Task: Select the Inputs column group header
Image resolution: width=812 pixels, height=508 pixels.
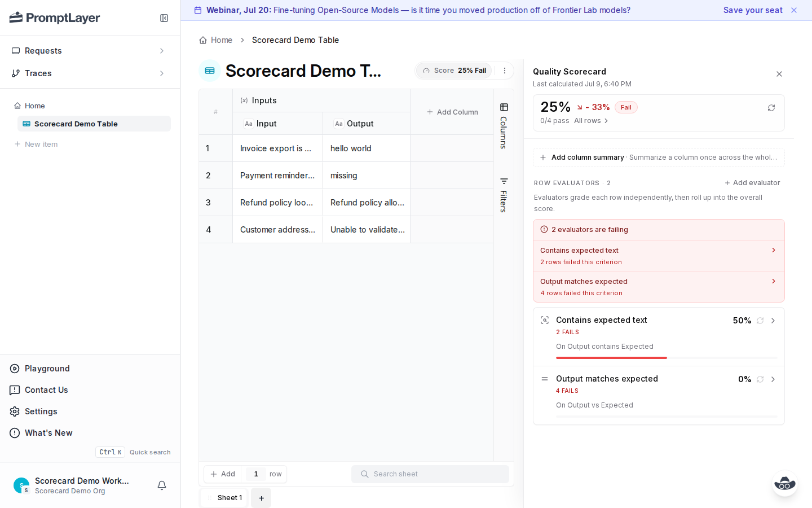Action: pyautogui.click(x=321, y=100)
